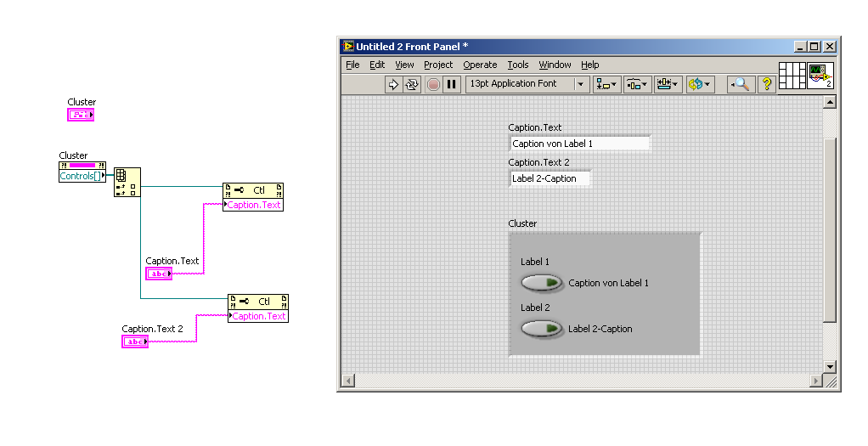
Task: Click the Cluster Controls[] property node
Action: pyautogui.click(x=82, y=172)
